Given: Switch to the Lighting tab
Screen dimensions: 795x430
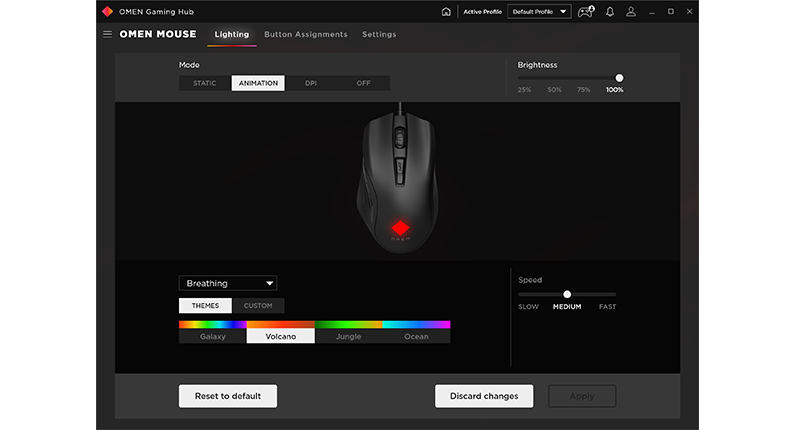Looking at the screenshot, I should (232, 34).
